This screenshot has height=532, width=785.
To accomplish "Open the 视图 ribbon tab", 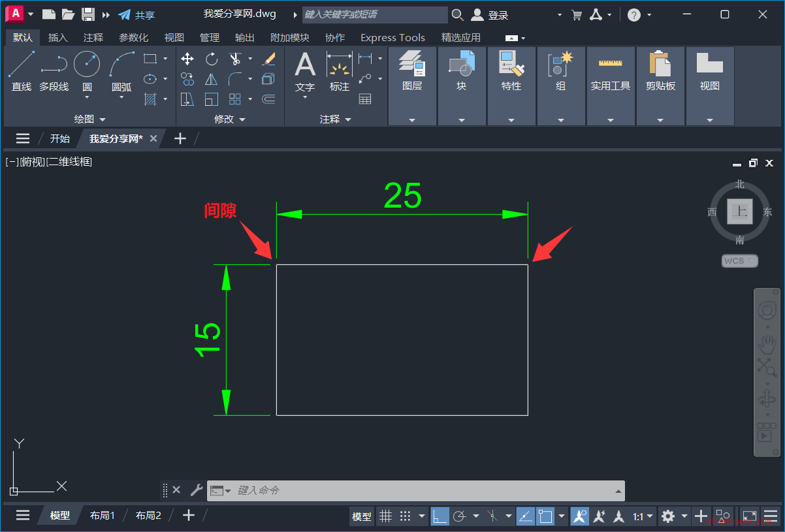I will pyautogui.click(x=174, y=38).
